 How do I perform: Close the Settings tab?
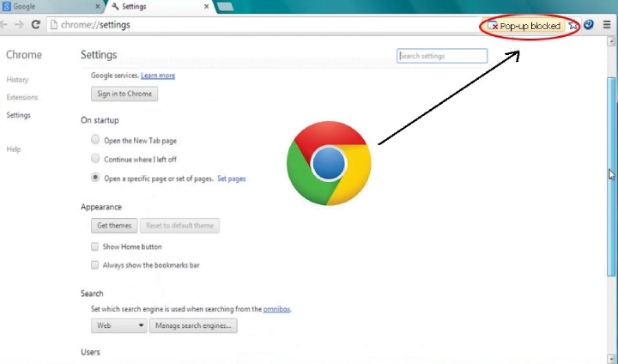[206, 7]
